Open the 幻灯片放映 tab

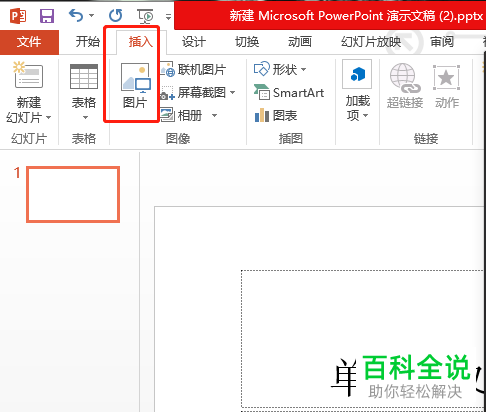(371, 42)
